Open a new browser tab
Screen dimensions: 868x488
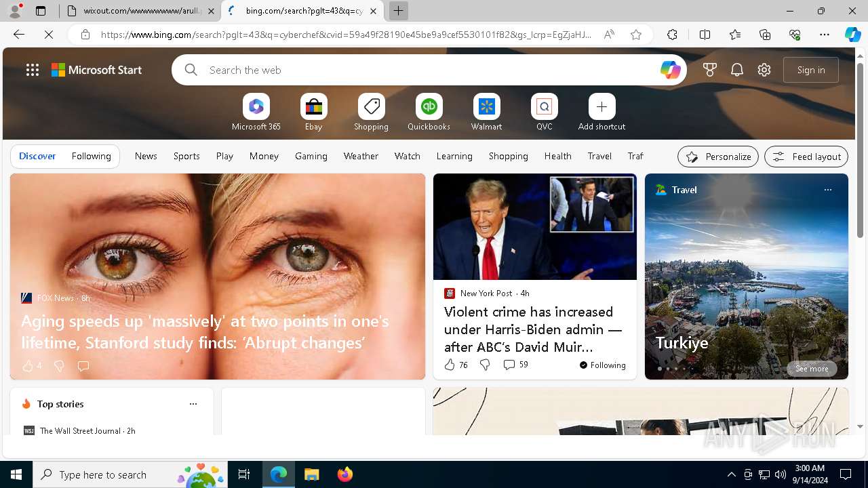click(399, 11)
